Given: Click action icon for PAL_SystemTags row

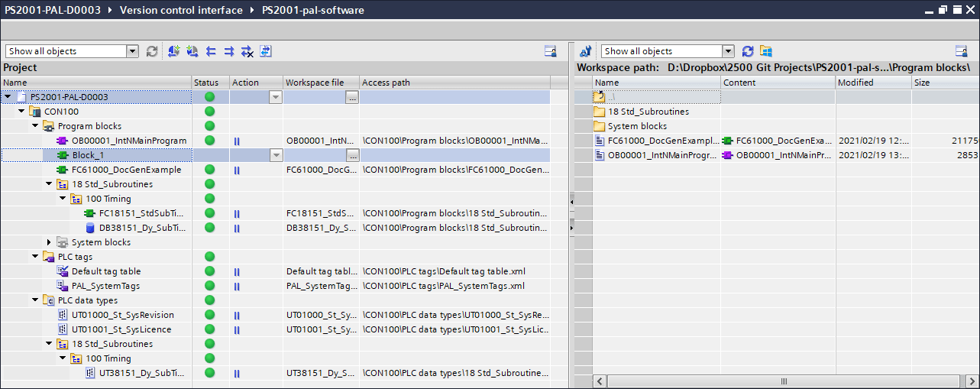Looking at the screenshot, I should click(x=237, y=286).
